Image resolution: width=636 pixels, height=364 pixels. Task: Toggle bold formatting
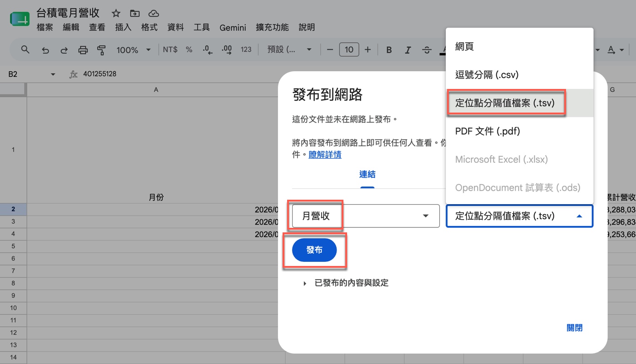click(389, 50)
